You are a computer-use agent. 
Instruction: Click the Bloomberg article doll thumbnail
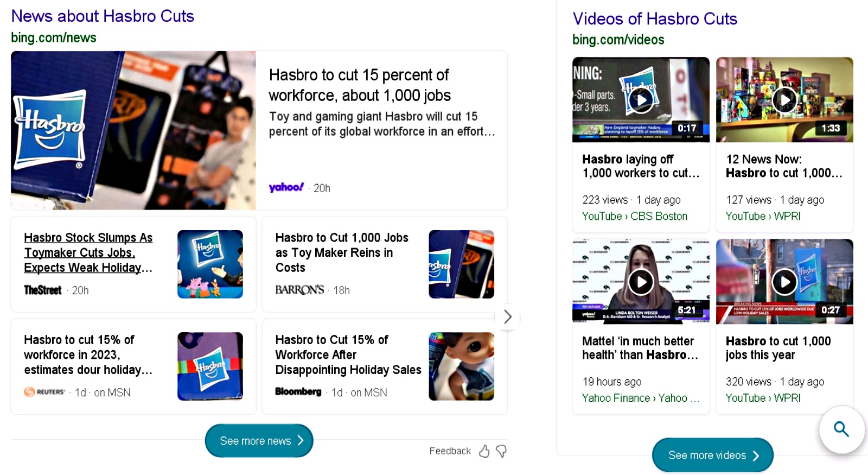pos(461,366)
